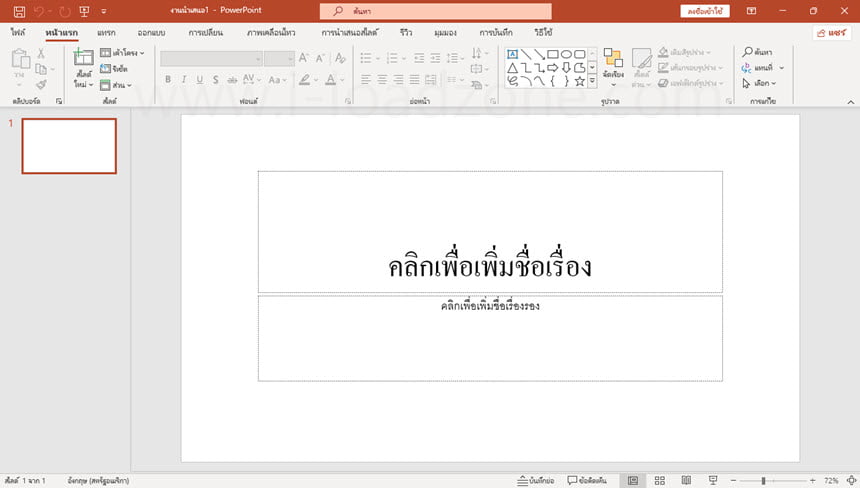Screen dimensions: 860x489
Task: Select the Freeform Scribble shape
Action: point(512,82)
